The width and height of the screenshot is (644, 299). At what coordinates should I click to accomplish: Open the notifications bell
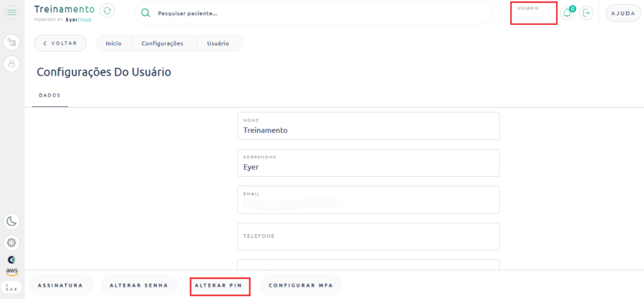(x=568, y=13)
